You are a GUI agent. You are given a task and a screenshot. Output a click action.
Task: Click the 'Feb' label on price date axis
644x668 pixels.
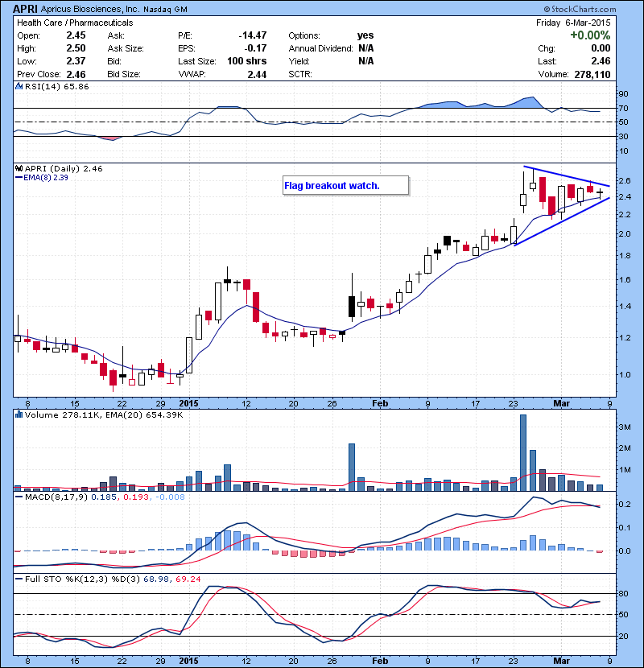pos(379,403)
